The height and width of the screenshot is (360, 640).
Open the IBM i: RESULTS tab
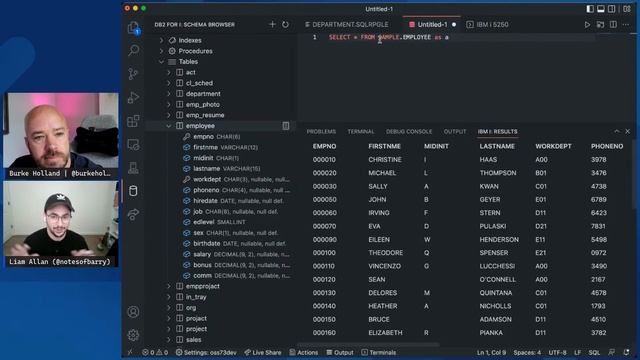point(498,131)
